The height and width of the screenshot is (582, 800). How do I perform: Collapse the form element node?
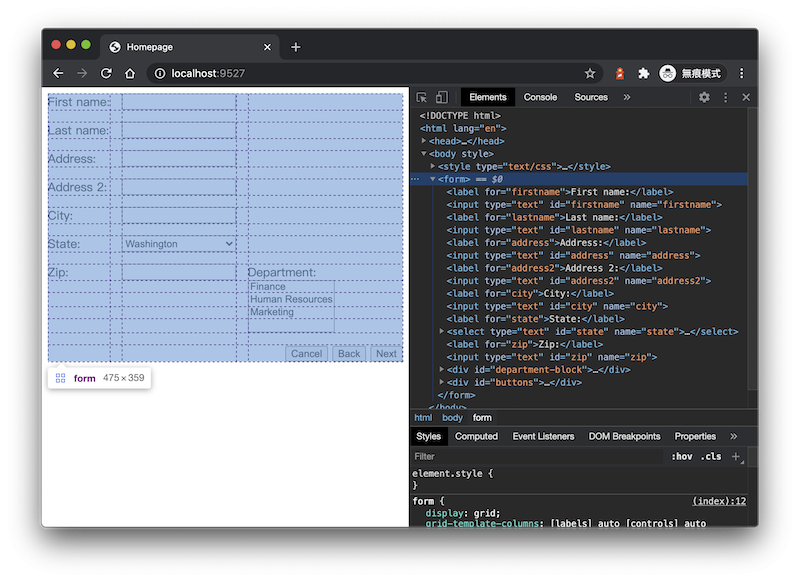point(433,179)
